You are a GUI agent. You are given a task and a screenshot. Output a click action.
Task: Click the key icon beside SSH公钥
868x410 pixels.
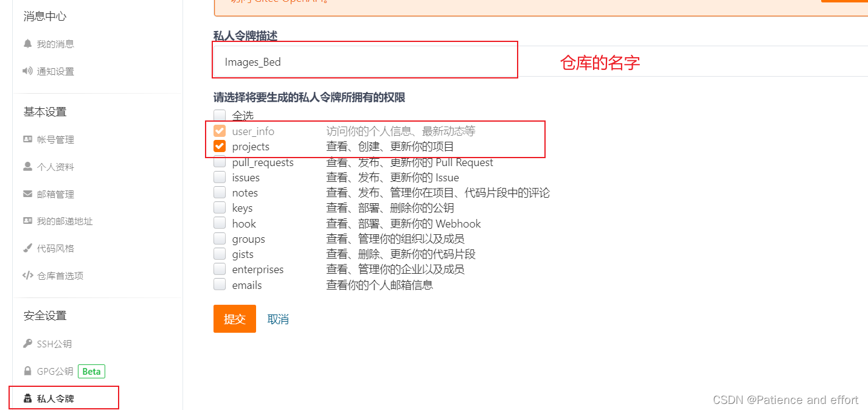click(x=27, y=344)
